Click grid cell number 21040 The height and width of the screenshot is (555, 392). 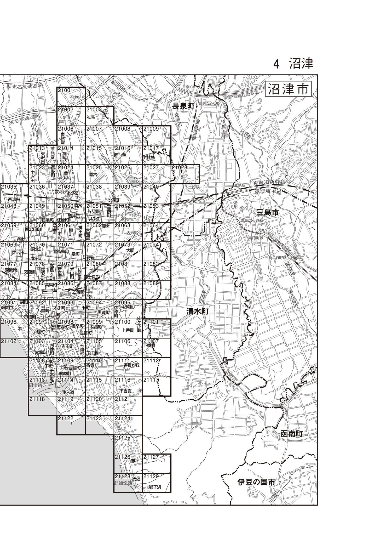click(151, 187)
